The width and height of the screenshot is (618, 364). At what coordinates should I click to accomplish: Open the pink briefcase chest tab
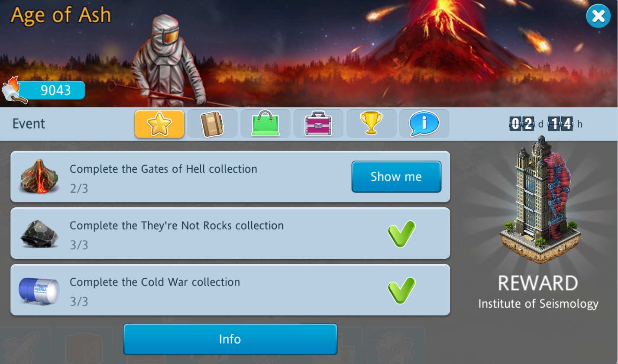(x=318, y=124)
